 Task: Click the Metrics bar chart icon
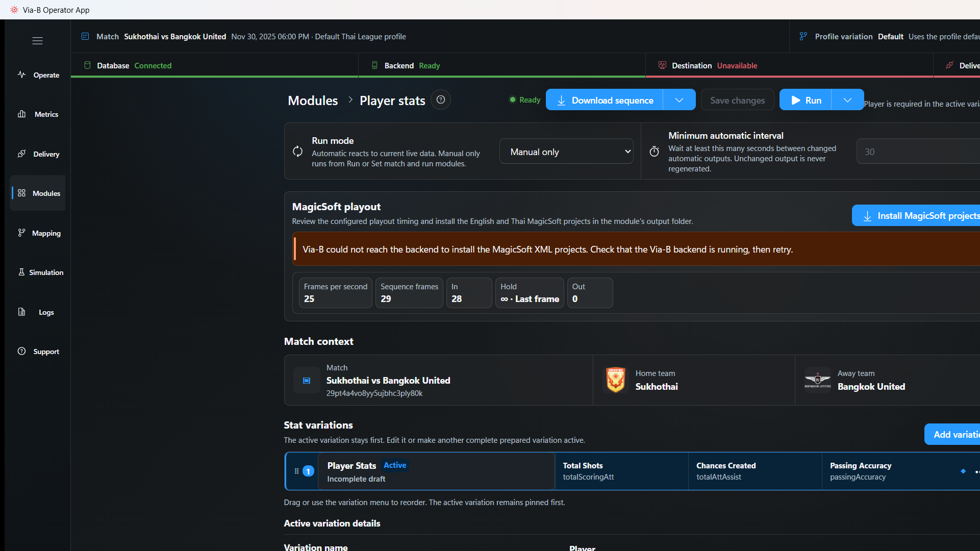pyautogui.click(x=21, y=114)
